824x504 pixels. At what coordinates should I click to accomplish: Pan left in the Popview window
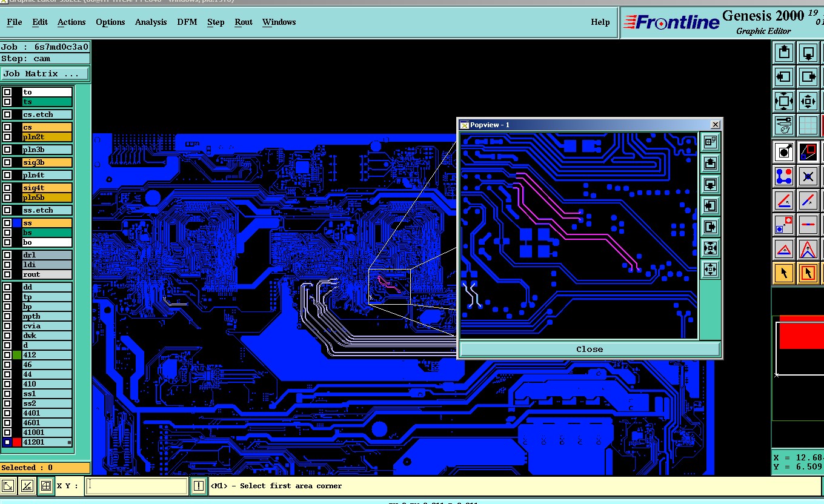pos(710,205)
